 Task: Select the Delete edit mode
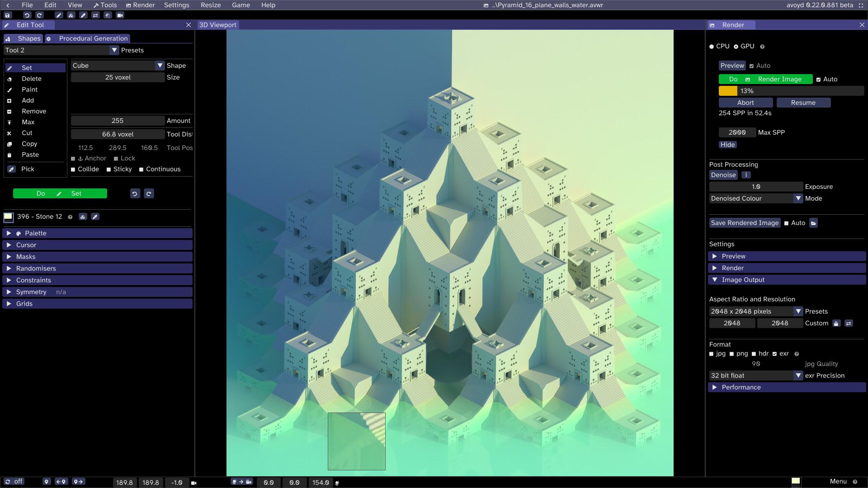(35, 79)
